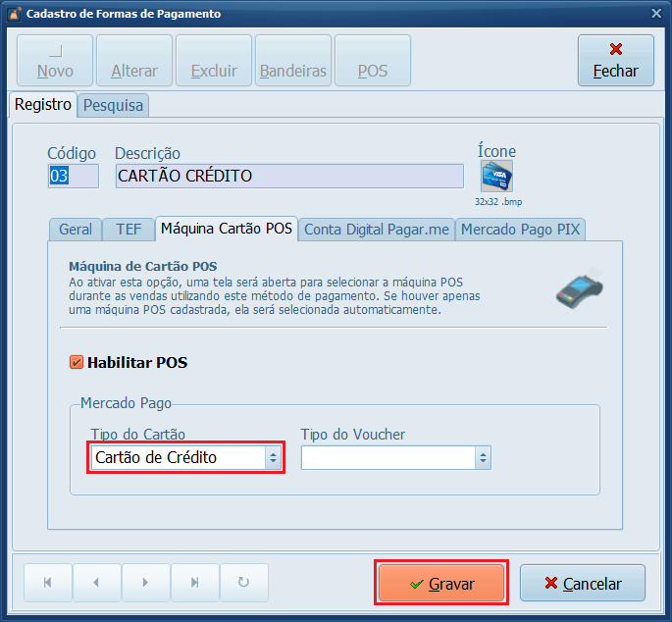Click the Novo toolbar button

click(55, 61)
